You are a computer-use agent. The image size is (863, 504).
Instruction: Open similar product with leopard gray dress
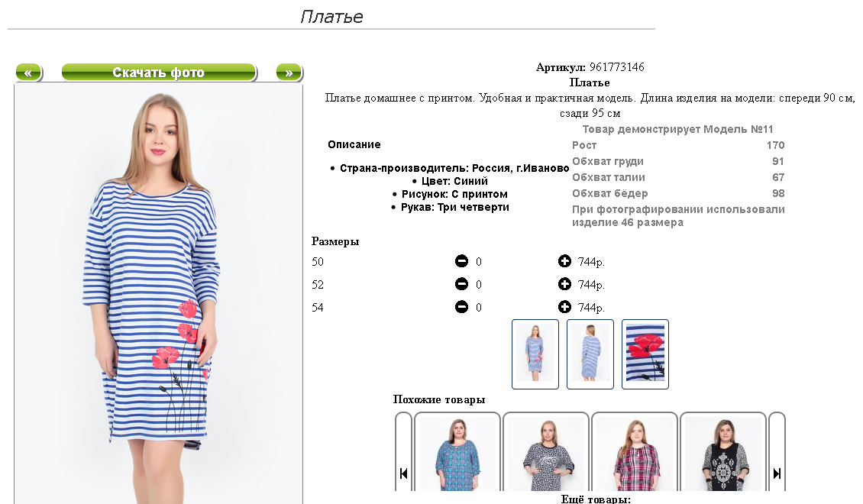click(546, 452)
